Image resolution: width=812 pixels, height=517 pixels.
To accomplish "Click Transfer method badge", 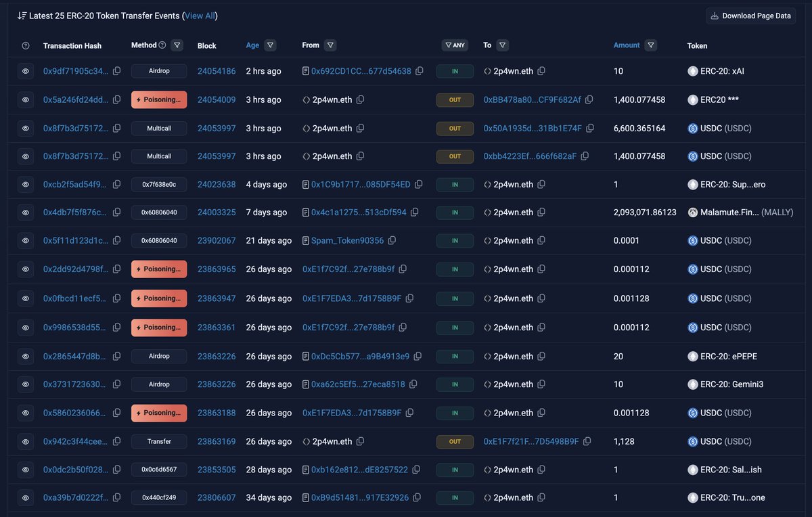I will (x=159, y=441).
